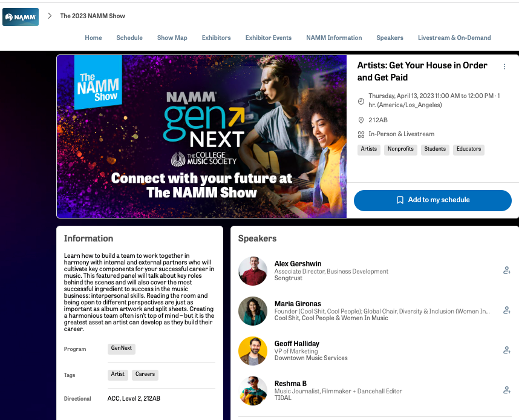Click the format icon beside In-Person & Livestream
This screenshot has width=519, height=420.
pos(361,134)
